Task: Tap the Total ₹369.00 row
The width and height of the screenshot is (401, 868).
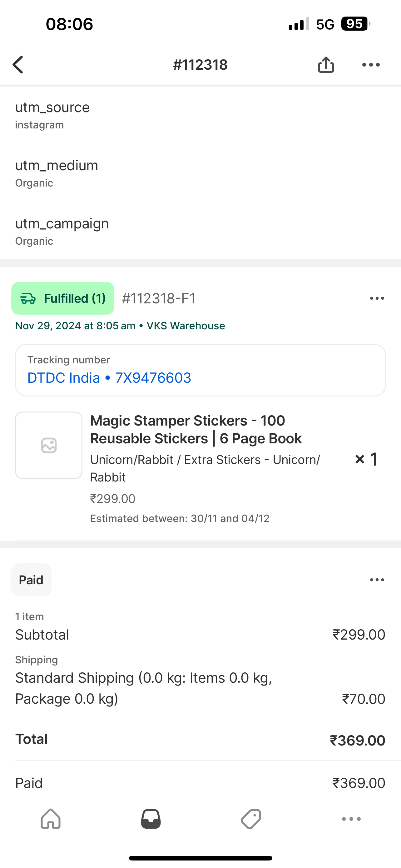Action: [200, 740]
